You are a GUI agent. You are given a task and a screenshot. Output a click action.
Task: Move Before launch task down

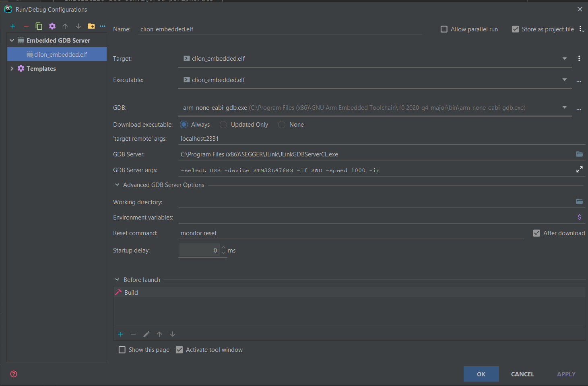[173, 334]
